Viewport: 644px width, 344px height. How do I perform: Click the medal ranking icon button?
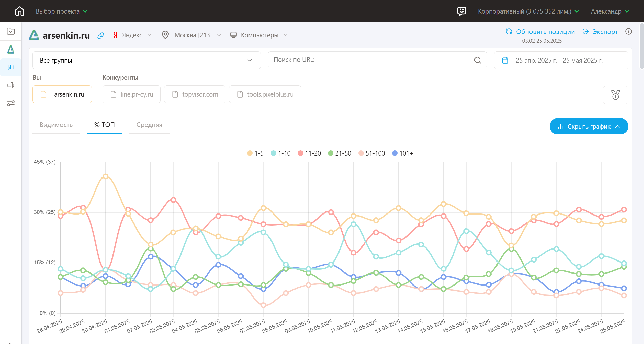(x=615, y=95)
